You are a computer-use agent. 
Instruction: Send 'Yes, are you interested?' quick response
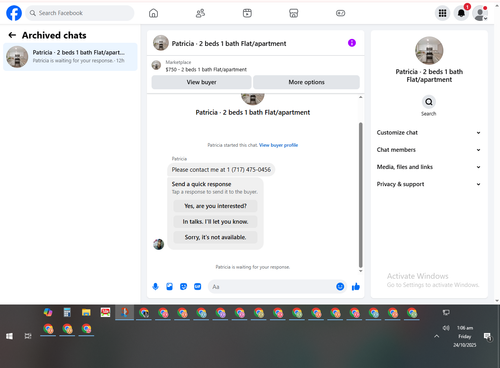tap(215, 206)
